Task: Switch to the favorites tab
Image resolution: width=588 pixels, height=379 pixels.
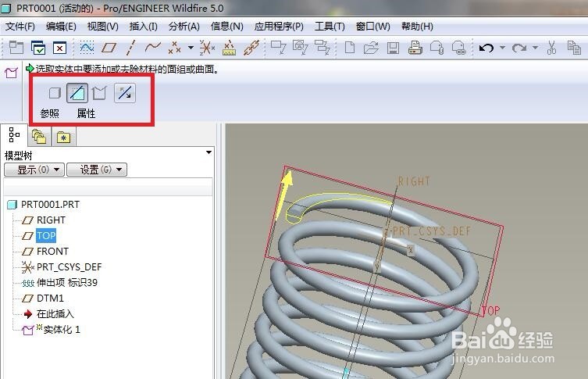Action: coord(64,138)
